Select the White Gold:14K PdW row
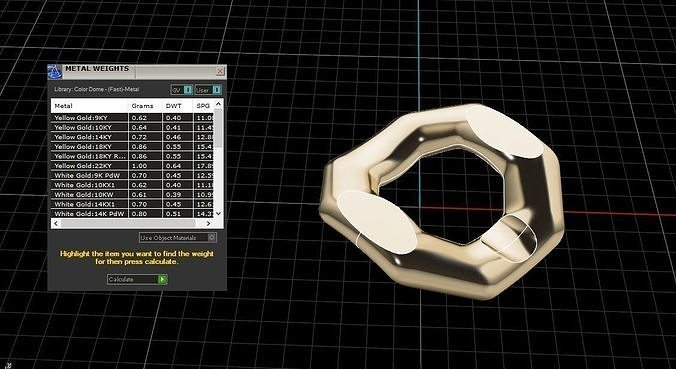The image size is (676, 369). (132, 214)
